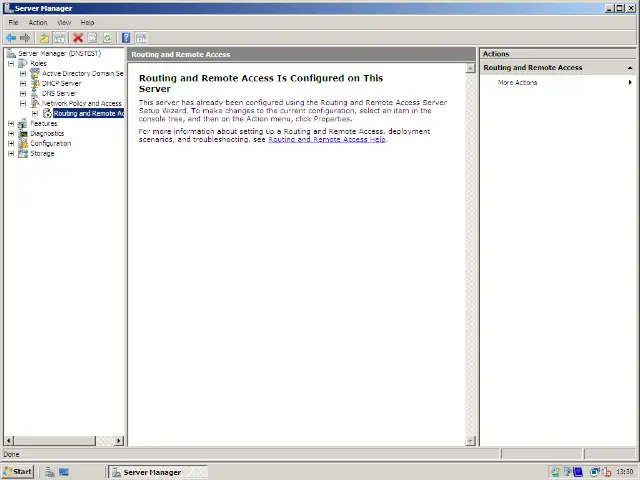This screenshot has height=480, width=640.
Task: Click the network connection tray icon
Action: (x=595, y=472)
